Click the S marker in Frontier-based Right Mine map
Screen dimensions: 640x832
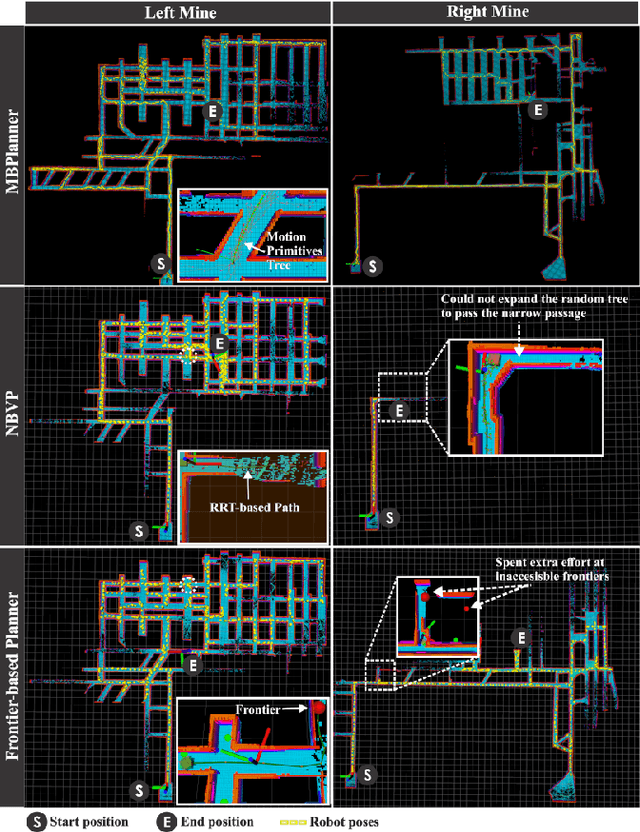(x=367, y=775)
